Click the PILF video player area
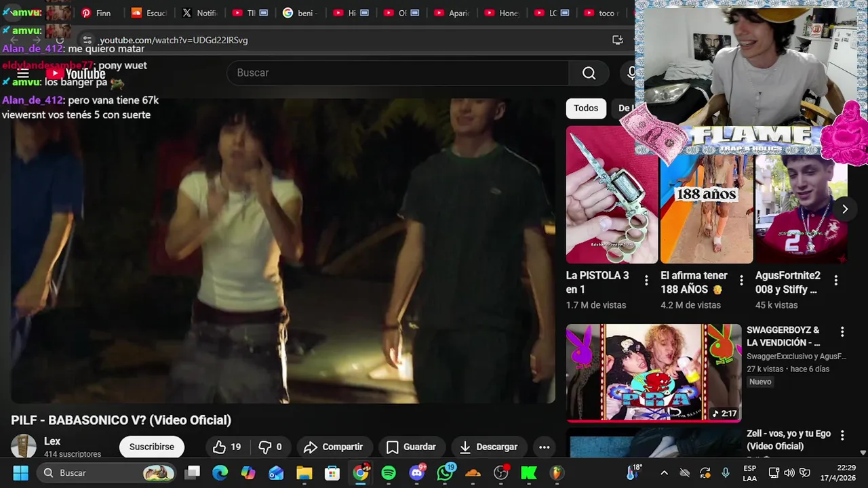The image size is (868, 488). 283,251
